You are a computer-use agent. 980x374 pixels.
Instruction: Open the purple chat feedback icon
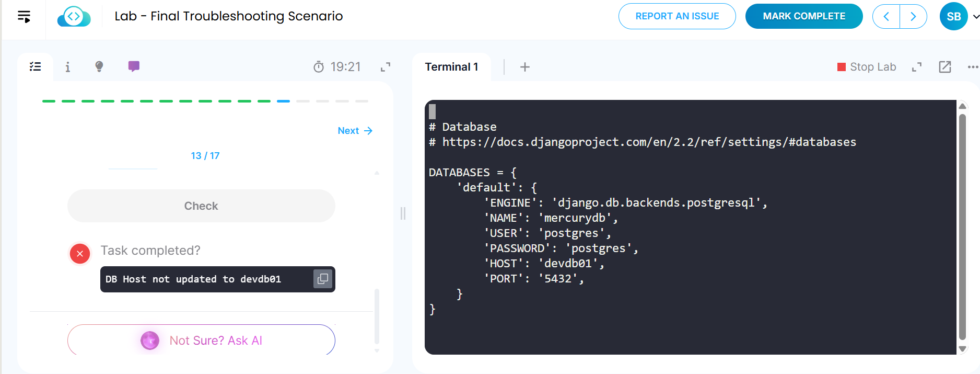pyautogui.click(x=134, y=66)
